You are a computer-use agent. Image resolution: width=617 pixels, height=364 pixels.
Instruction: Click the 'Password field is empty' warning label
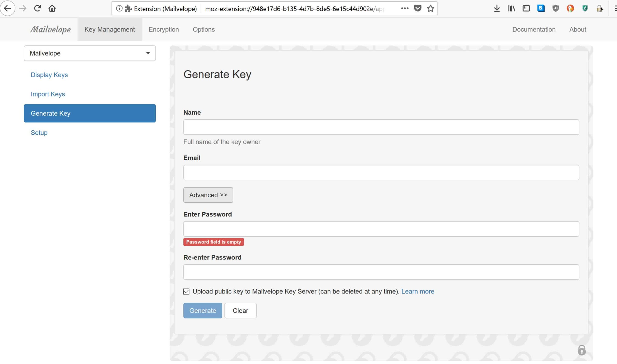coord(214,242)
